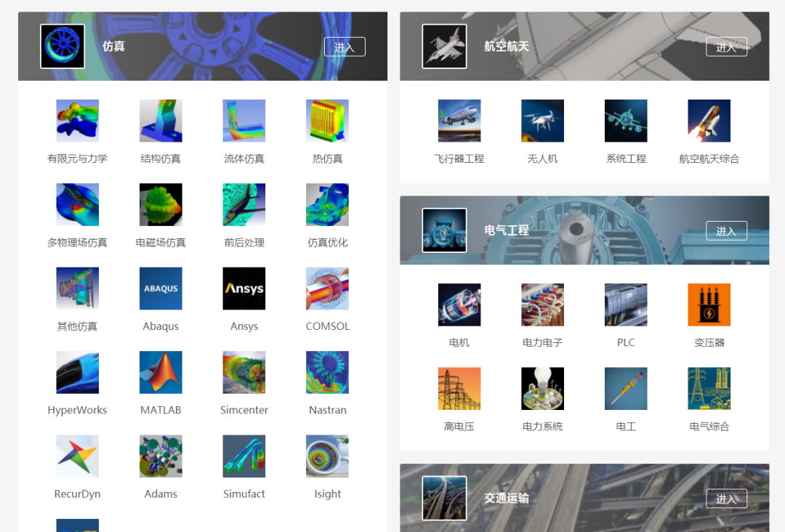Open the 流体仿真 icon
Image resolution: width=785 pixels, height=532 pixels.
[243, 121]
